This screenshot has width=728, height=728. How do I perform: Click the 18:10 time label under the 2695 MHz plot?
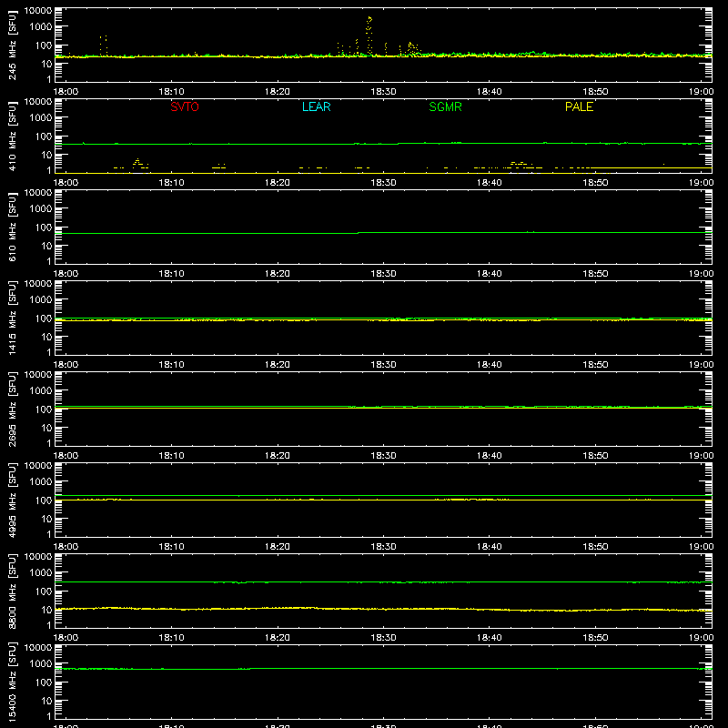(171, 456)
